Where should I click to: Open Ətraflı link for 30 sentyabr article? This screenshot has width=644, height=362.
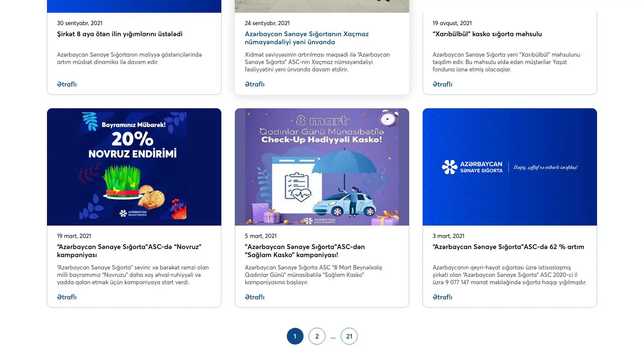coord(67,84)
